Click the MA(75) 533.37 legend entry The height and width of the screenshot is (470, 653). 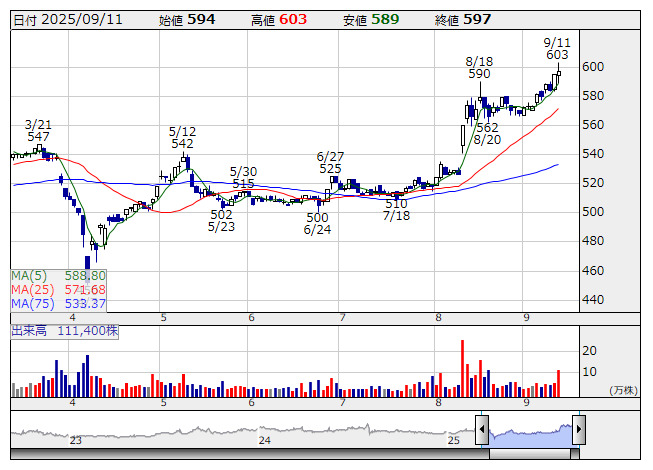58,303
